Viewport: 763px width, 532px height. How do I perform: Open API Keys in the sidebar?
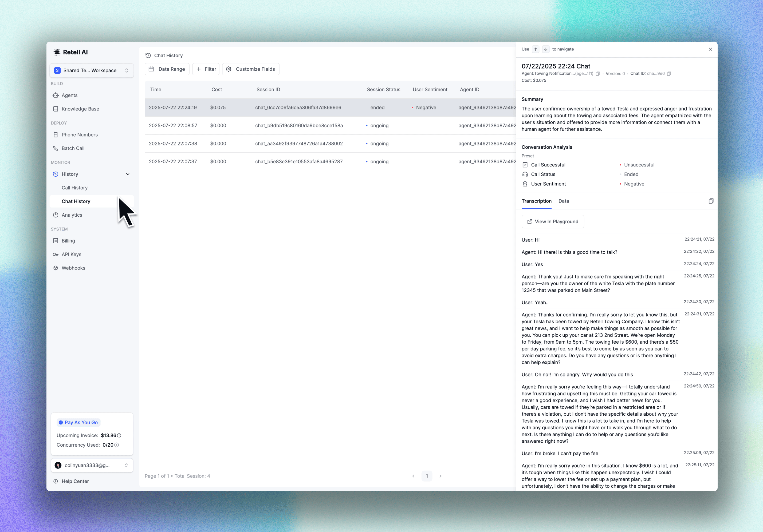click(x=92, y=255)
